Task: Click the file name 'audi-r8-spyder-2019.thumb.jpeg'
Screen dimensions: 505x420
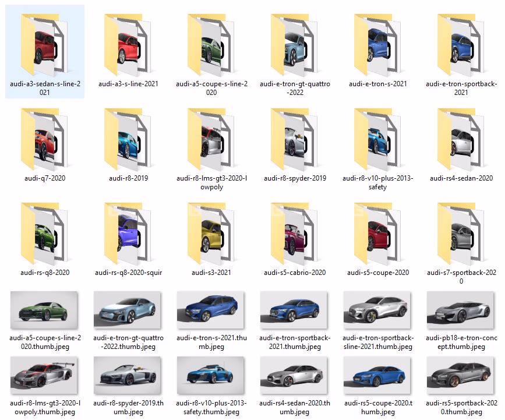Action: point(128,407)
